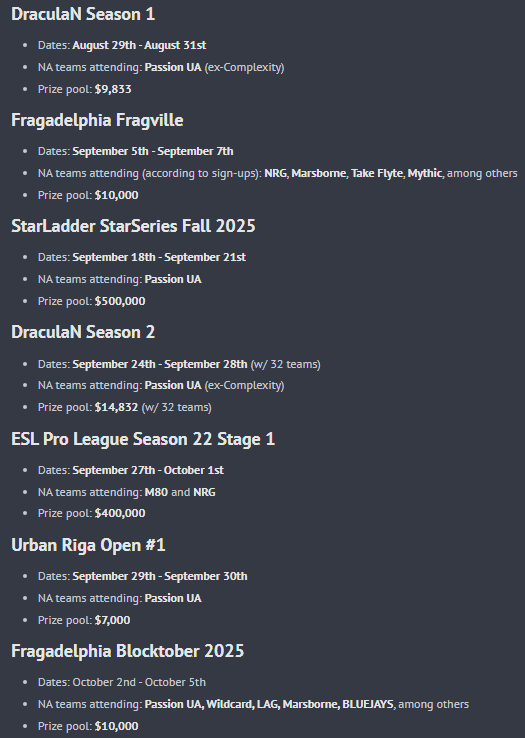Image resolution: width=525 pixels, height=738 pixels.
Task: Click the DraculaN Season 2 heading
Action: 83,332
